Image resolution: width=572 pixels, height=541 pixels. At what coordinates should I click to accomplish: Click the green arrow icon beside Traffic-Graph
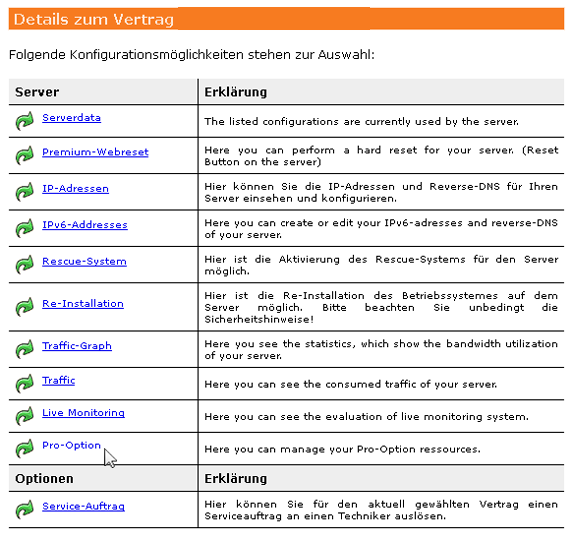pos(24,349)
